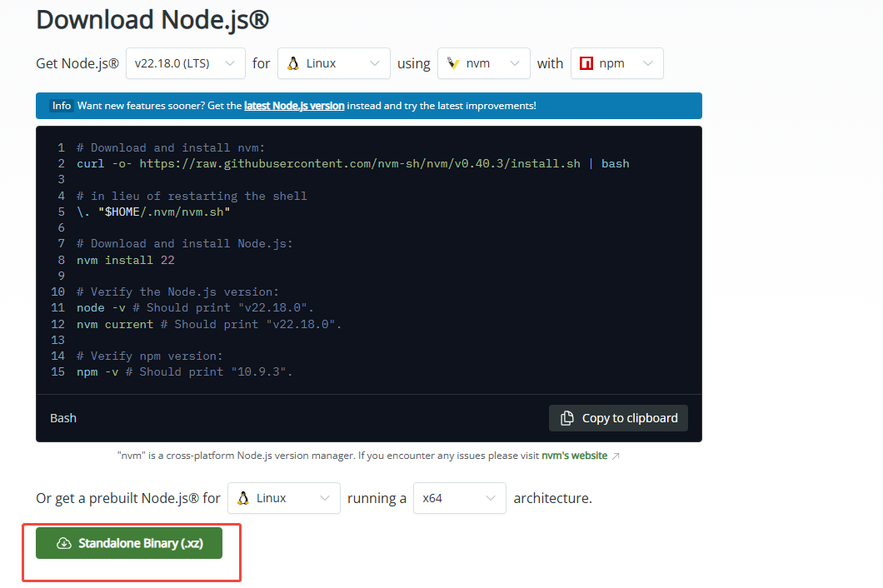Click chevron arrow of x64 dropdown
The height and width of the screenshot is (588, 883).
tap(491, 498)
